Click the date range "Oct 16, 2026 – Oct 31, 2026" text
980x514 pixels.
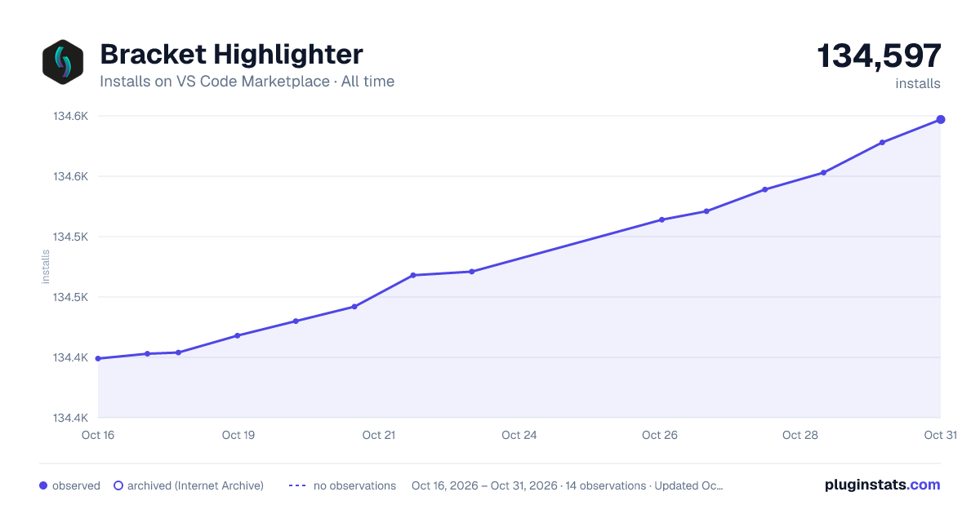coord(485,485)
